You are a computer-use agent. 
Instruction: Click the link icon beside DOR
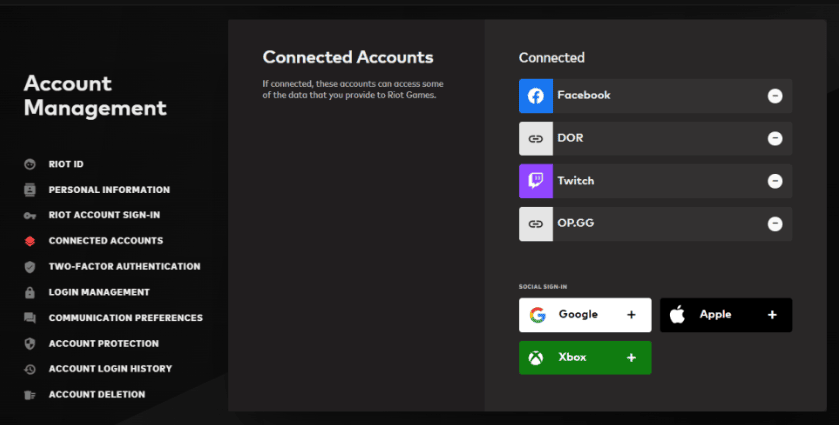(x=536, y=139)
